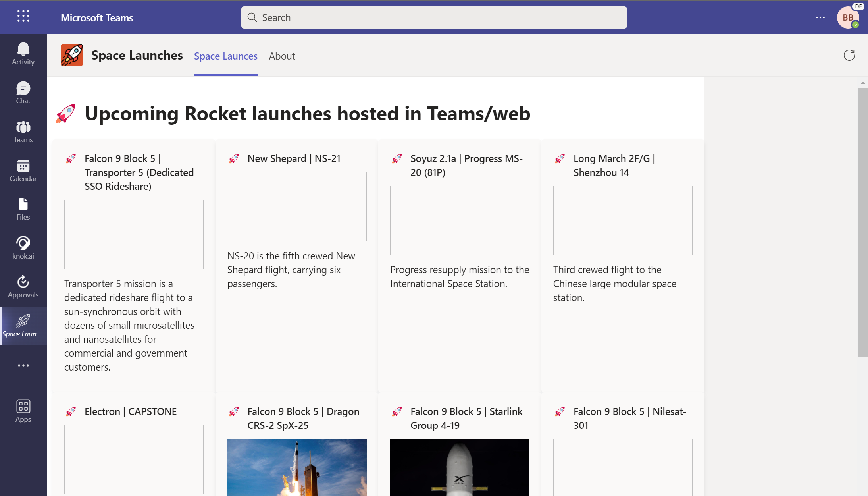Click rocket icon of Long March Shenzhou 14 card
The height and width of the screenshot is (496, 868).
tap(560, 159)
